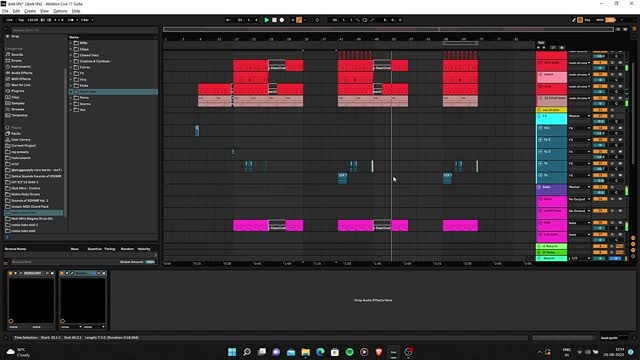Image resolution: width=640 pixels, height=360 pixels.
Task: Open the FX track Master output dropdown
Action: click(580, 116)
